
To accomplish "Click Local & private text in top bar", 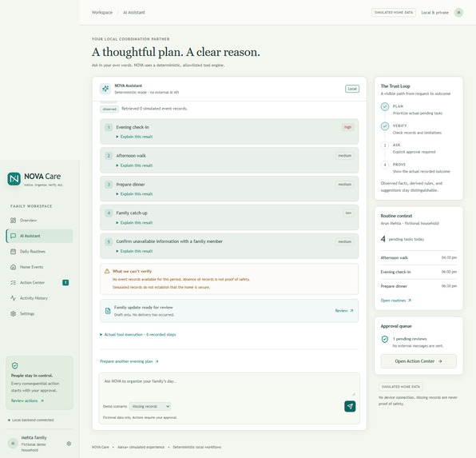I will click(x=434, y=13).
